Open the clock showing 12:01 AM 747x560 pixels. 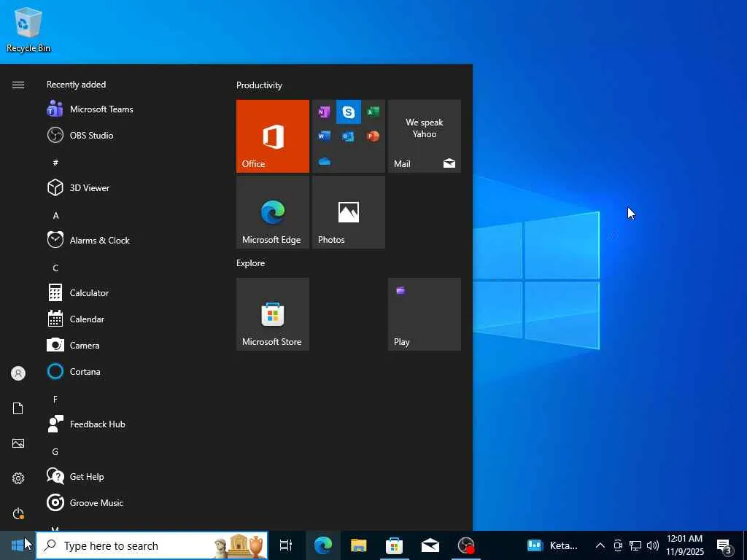click(684, 545)
